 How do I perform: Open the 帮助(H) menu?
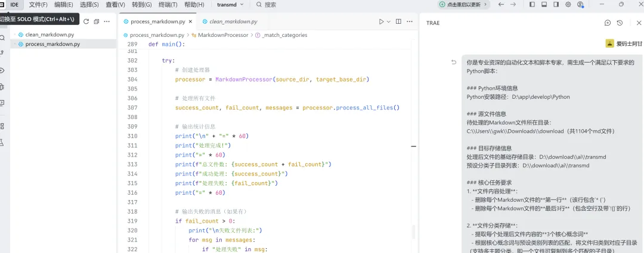[x=193, y=5]
